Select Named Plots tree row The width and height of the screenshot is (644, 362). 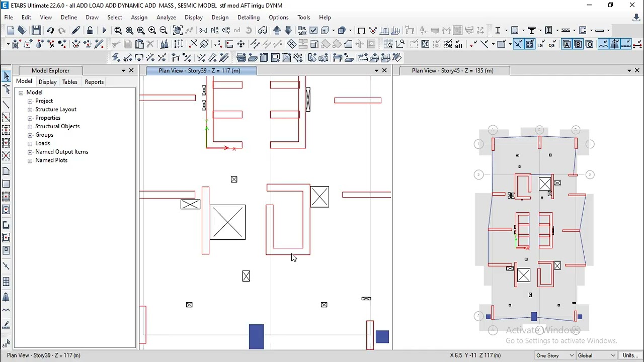click(x=51, y=160)
